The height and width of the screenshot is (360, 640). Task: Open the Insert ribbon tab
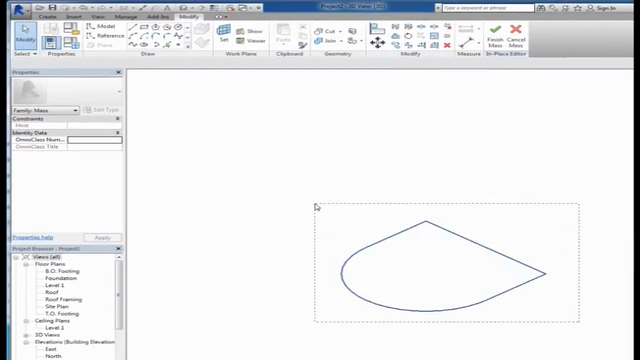pyautogui.click(x=73, y=17)
